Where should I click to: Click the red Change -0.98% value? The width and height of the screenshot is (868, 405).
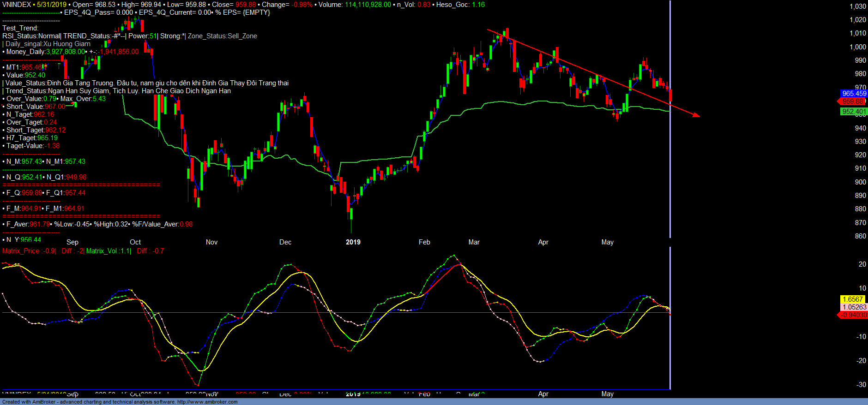(301, 5)
